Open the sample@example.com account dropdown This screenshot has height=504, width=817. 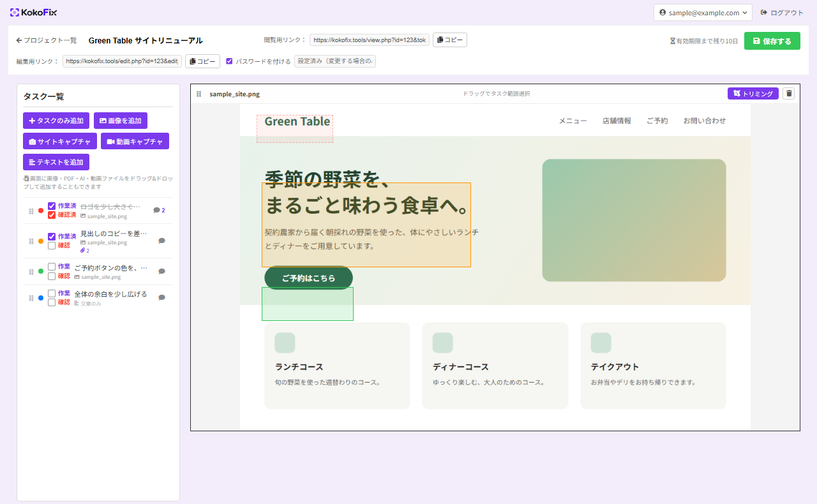[703, 12]
